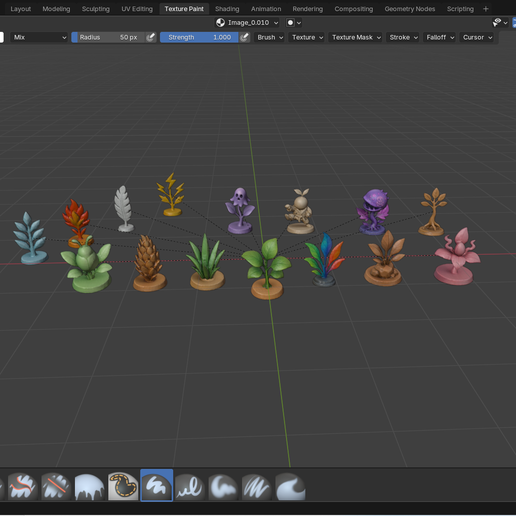Image resolution: width=516 pixels, height=516 pixels.
Task: Click the beige walking sprout character model
Action: pyautogui.click(x=300, y=212)
